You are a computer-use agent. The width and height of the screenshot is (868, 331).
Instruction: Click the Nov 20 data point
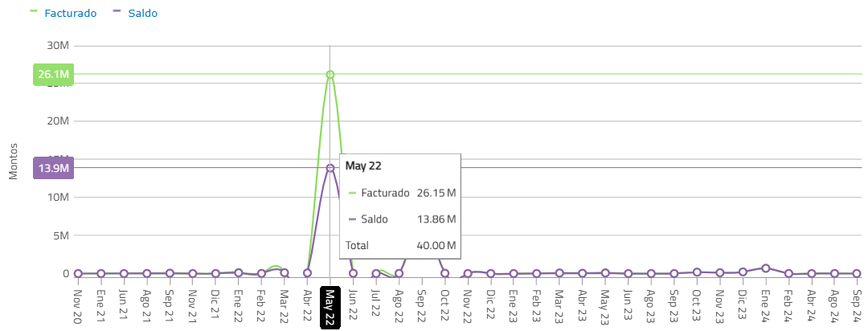[x=78, y=274]
